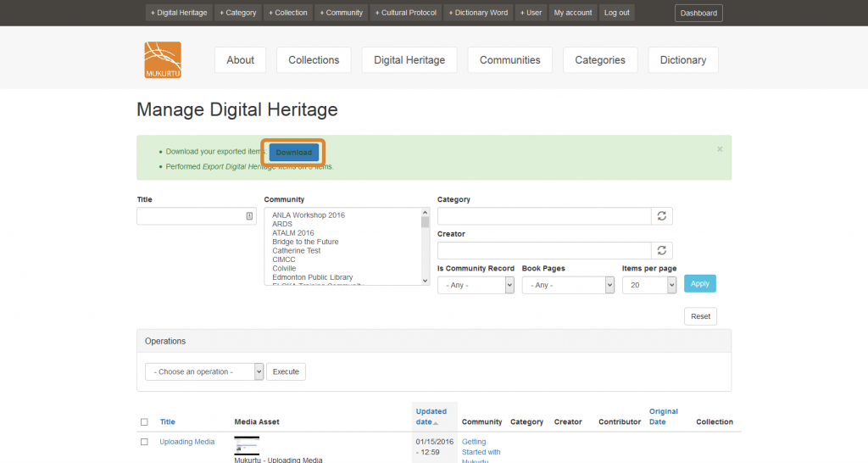The height and width of the screenshot is (463, 868).
Task: Navigate to the Categories page
Action: click(x=600, y=60)
